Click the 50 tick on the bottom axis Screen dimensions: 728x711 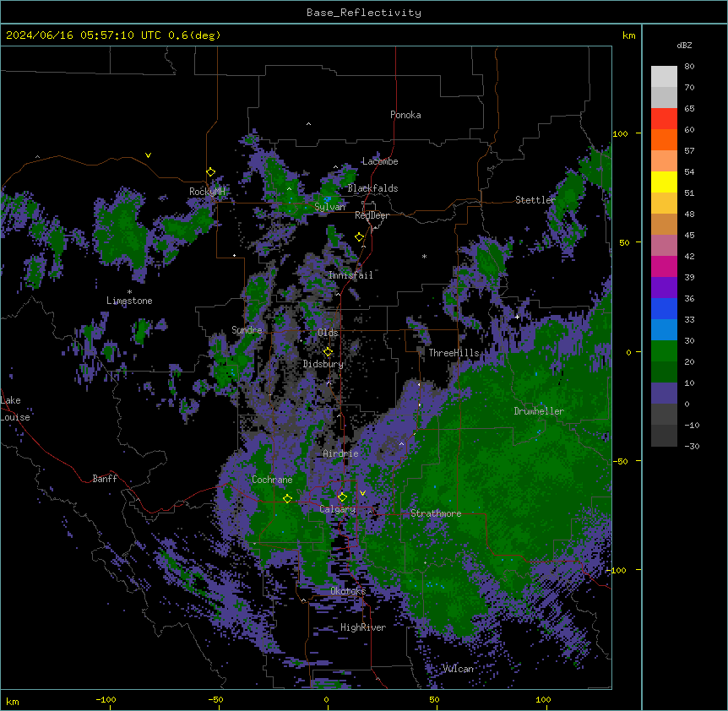(434, 699)
